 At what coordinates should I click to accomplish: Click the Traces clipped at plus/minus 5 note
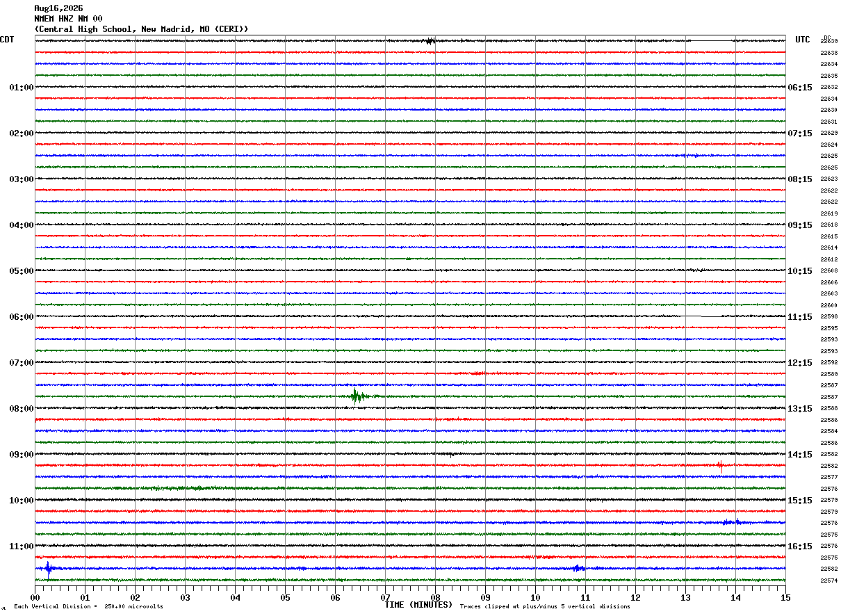click(545, 606)
